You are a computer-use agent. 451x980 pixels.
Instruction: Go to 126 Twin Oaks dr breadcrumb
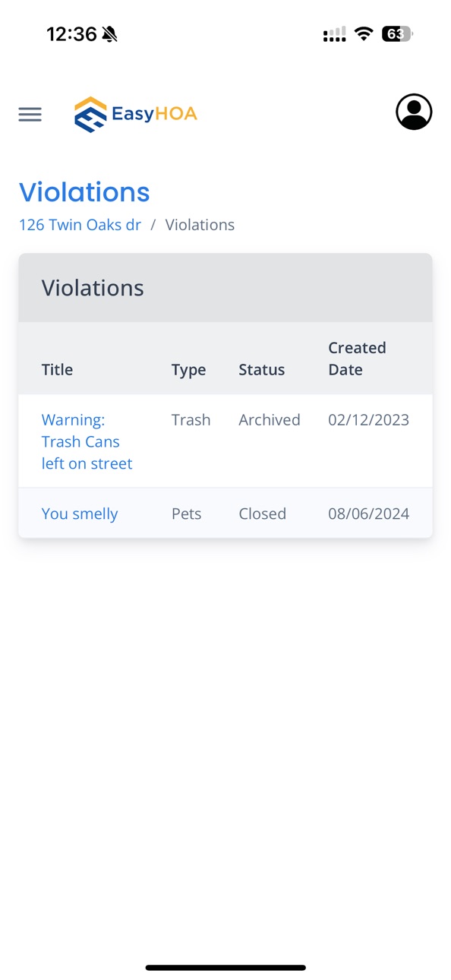click(80, 225)
